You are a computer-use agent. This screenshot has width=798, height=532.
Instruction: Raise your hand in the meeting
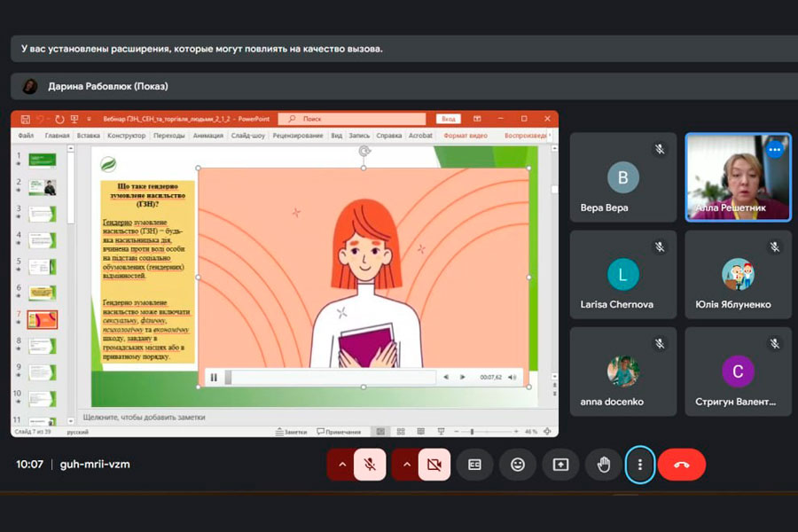(x=603, y=465)
